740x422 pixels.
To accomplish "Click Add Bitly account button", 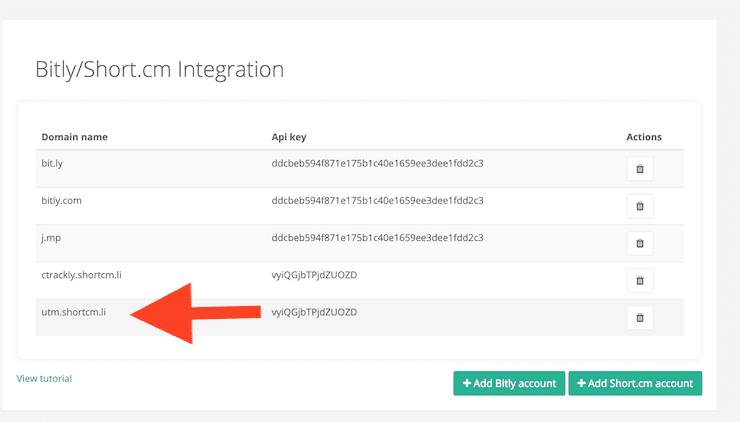I will click(509, 383).
